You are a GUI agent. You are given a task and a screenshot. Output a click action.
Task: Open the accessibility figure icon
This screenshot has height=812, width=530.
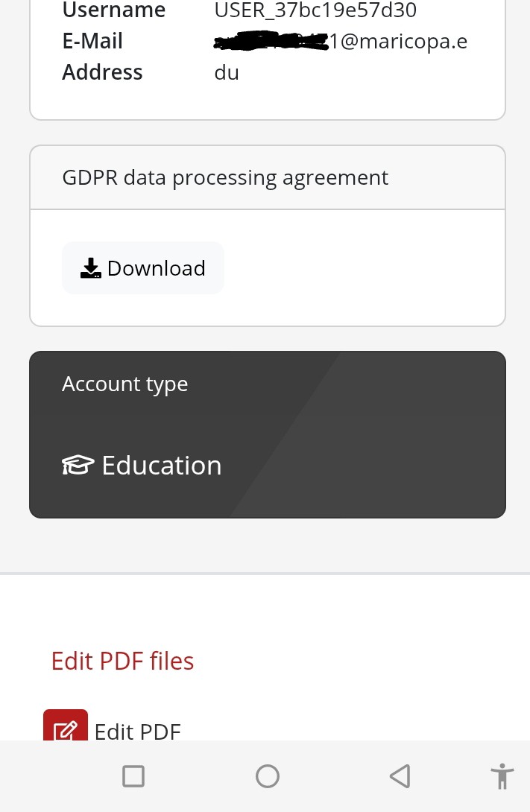[x=503, y=776]
